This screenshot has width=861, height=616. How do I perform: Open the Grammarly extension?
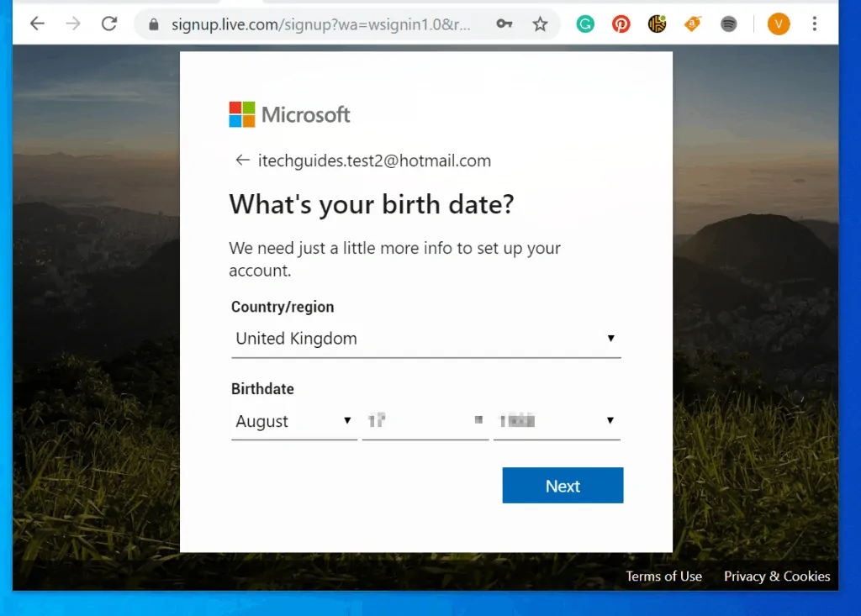coord(585,24)
